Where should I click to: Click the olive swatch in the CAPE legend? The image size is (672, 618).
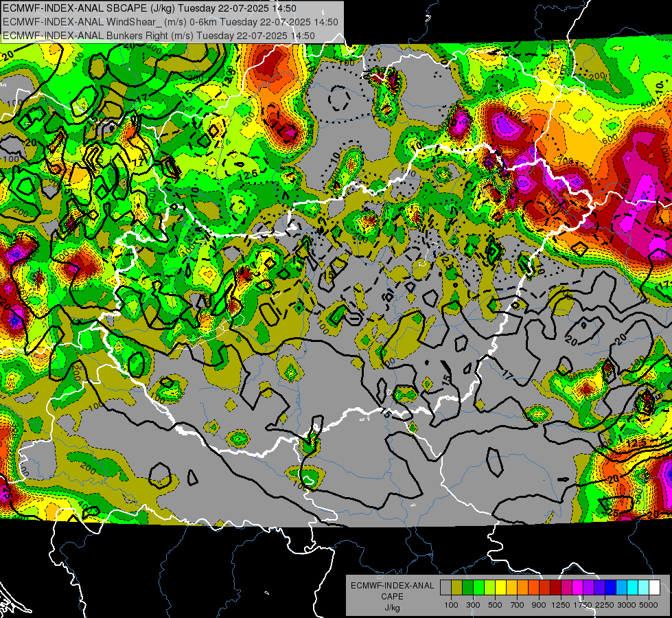click(x=457, y=587)
